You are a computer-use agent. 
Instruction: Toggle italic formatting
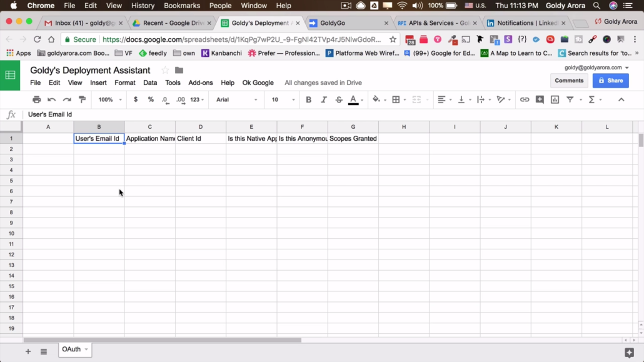pos(324,99)
